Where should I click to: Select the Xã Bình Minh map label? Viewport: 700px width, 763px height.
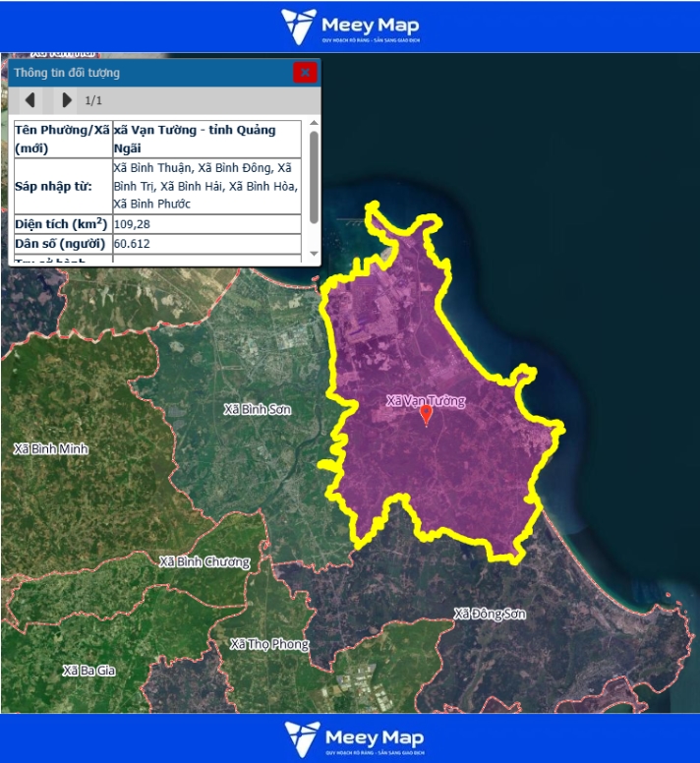click(51, 449)
